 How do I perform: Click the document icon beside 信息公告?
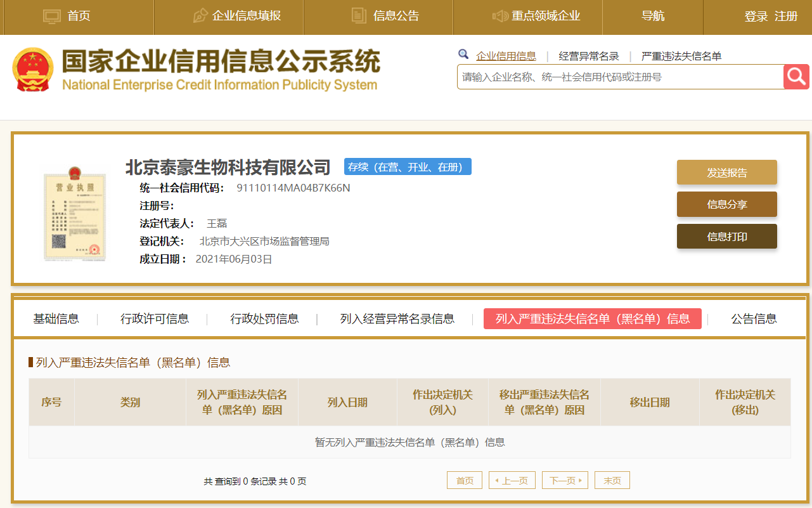point(359,16)
